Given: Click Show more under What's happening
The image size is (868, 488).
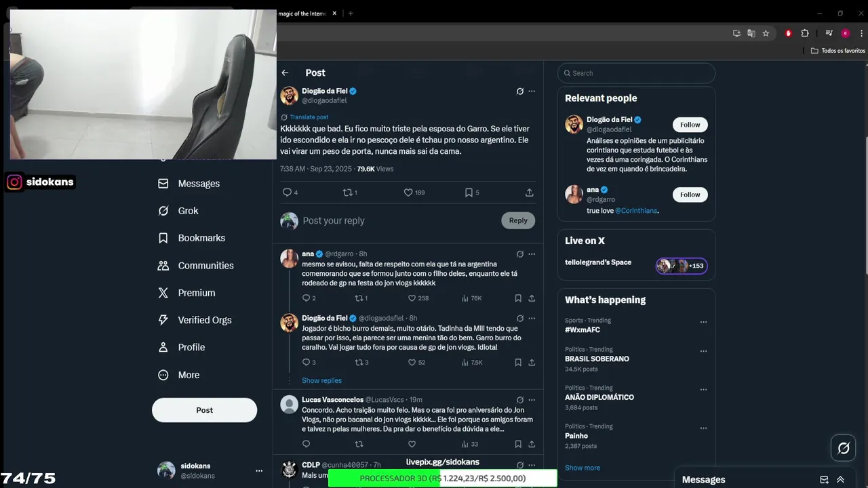Looking at the screenshot, I should click(x=583, y=468).
